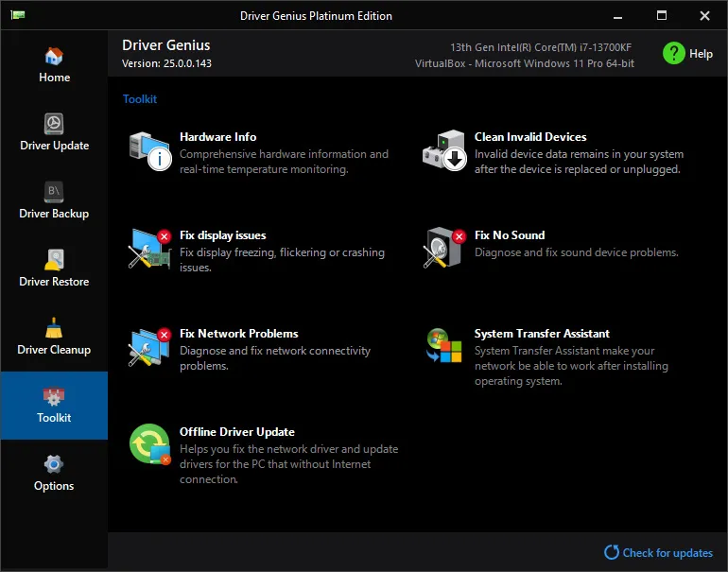728x572 pixels.
Task: Click the real-time temperature monitoring description
Action: [x=284, y=162]
